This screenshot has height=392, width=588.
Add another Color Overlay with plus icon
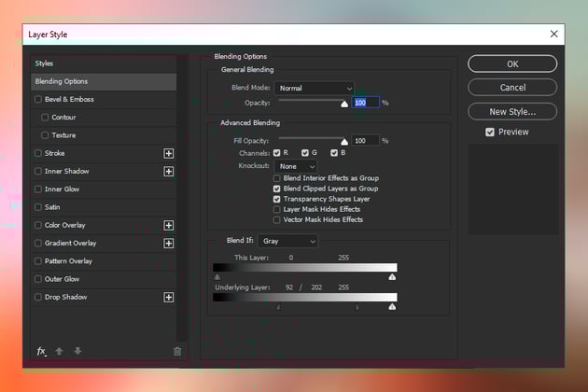click(169, 226)
